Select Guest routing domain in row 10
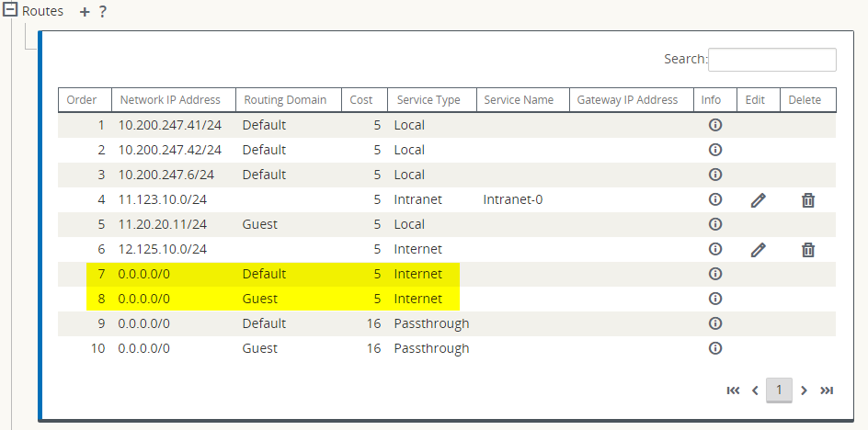Screen dimensions: 868x430 click(x=260, y=348)
